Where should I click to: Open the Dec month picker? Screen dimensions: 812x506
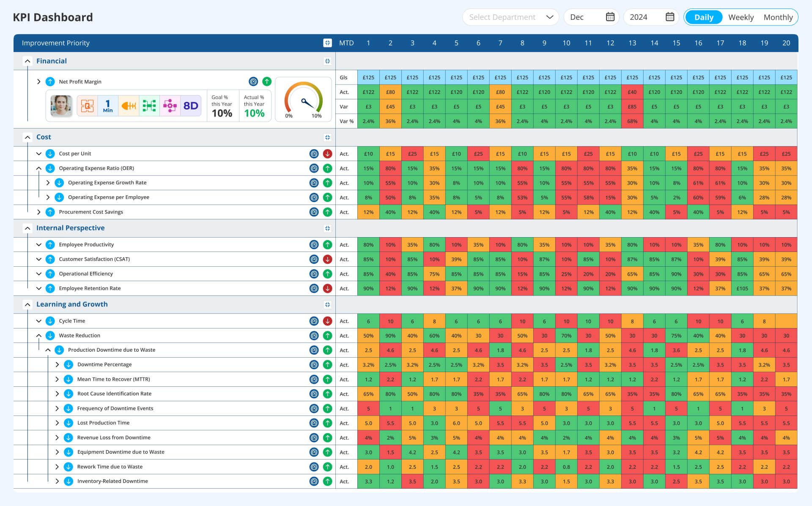[591, 17]
